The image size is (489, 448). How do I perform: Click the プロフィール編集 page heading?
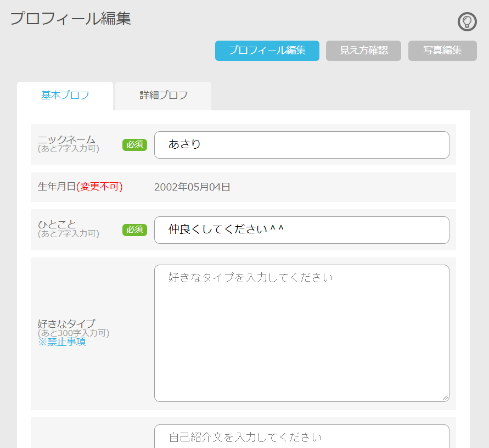(70, 19)
